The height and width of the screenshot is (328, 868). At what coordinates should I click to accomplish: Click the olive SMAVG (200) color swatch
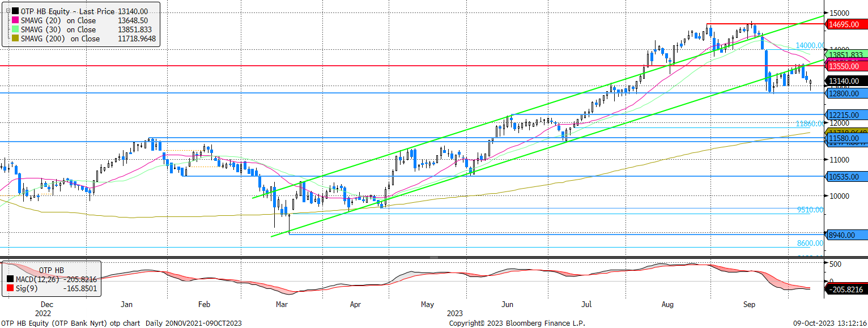coord(15,39)
